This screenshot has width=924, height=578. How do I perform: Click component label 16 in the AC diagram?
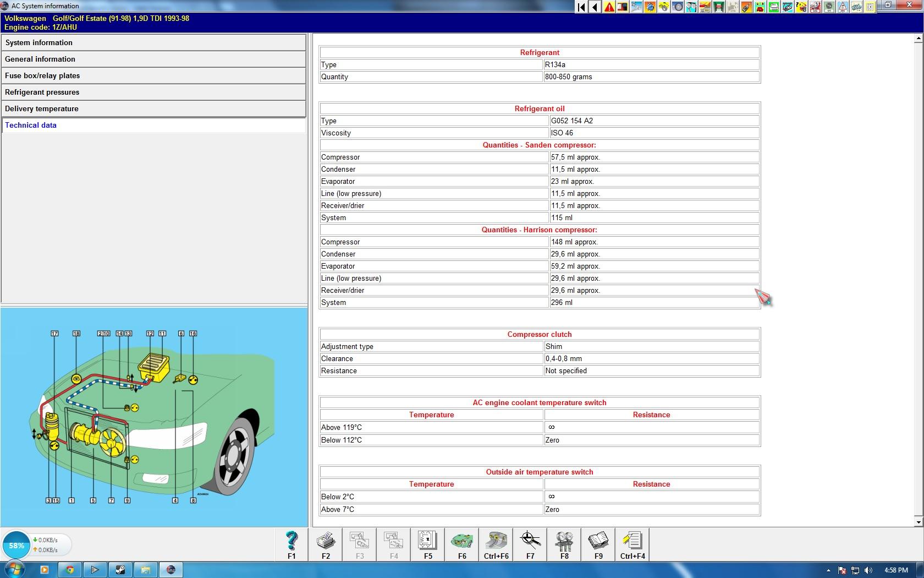(193, 334)
